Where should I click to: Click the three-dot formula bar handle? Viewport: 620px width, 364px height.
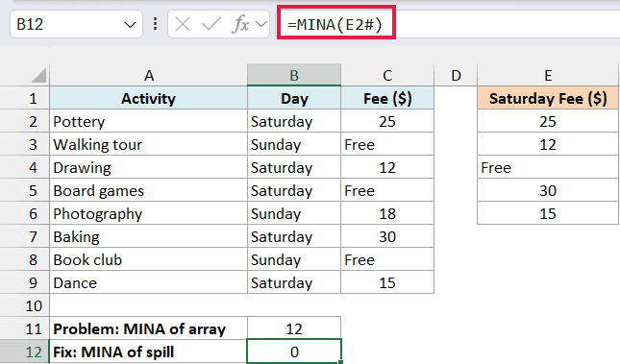tap(155, 24)
